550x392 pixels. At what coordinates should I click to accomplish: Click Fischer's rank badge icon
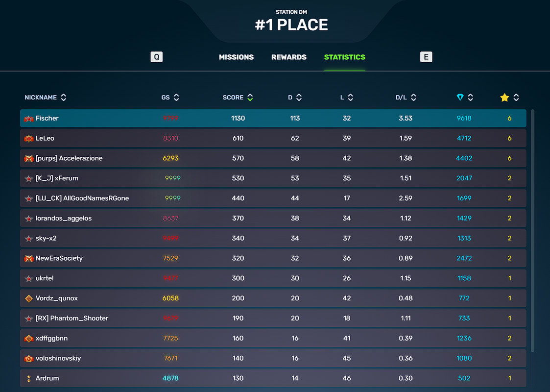29,119
